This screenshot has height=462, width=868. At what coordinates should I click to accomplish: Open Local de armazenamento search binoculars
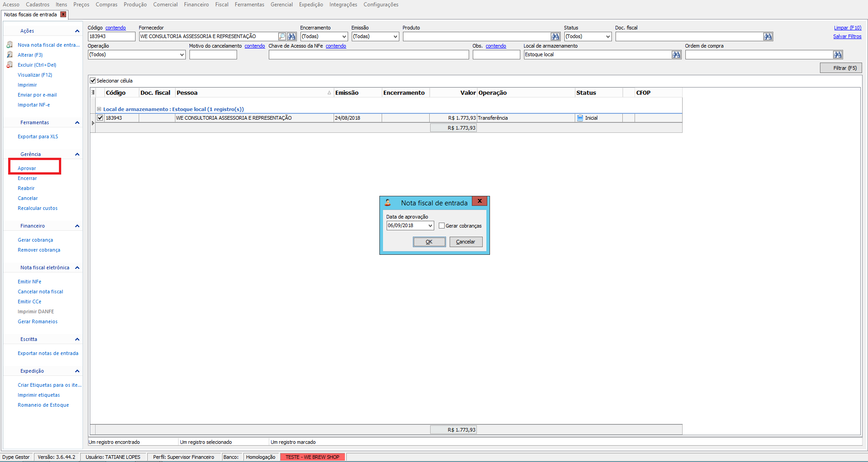pyautogui.click(x=676, y=54)
